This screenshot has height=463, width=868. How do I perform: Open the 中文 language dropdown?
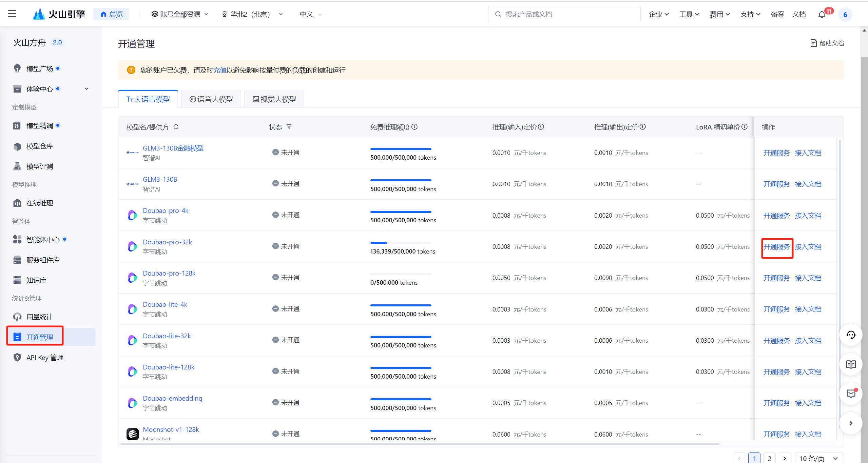tap(311, 14)
